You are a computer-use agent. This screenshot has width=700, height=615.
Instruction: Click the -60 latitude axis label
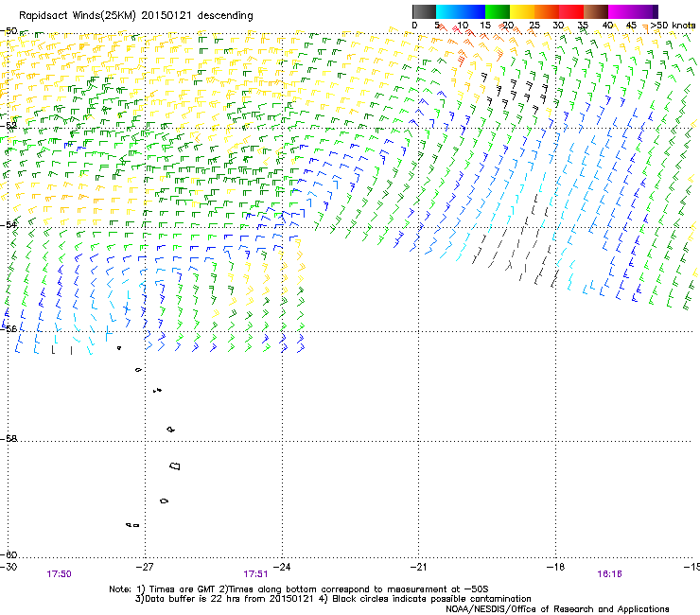[9, 554]
